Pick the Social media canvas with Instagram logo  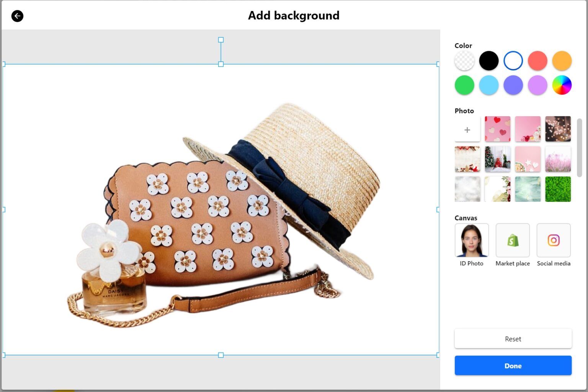click(x=554, y=240)
